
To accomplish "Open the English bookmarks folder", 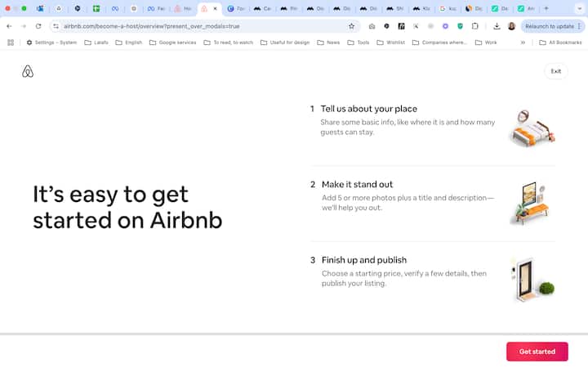I will 129,43.
